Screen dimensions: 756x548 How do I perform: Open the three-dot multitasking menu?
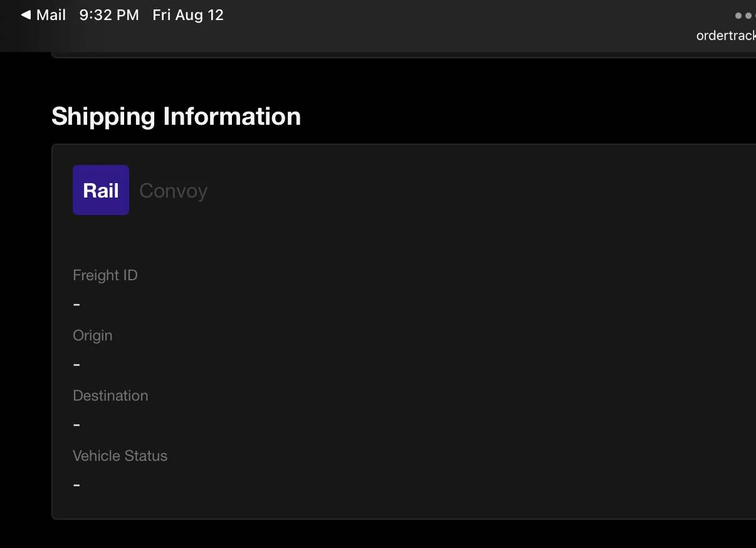coord(745,15)
